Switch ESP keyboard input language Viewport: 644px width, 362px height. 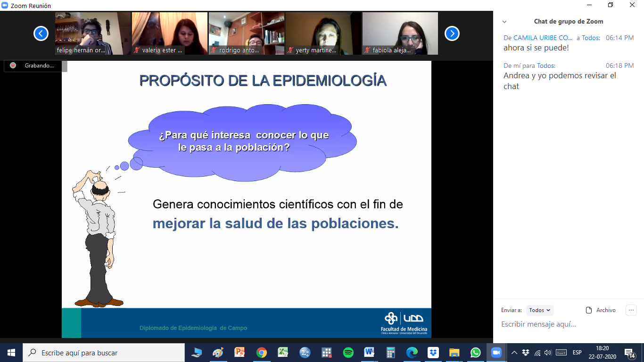click(x=577, y=353)
